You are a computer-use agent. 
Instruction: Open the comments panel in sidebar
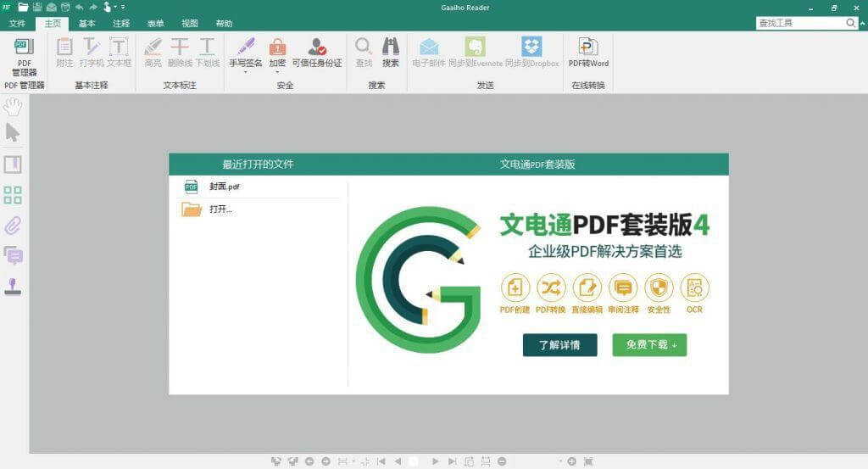click(13, 254)
